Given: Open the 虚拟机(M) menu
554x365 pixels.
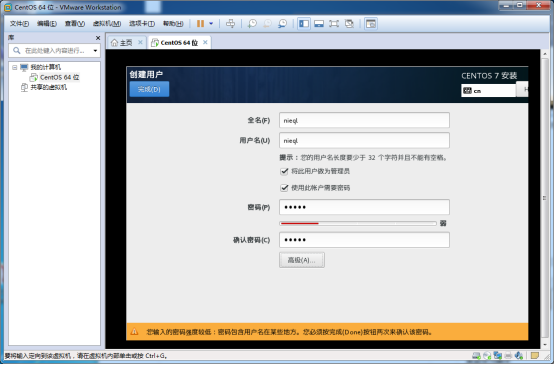Looking at the screenshot, I should (x=107, y=24).
